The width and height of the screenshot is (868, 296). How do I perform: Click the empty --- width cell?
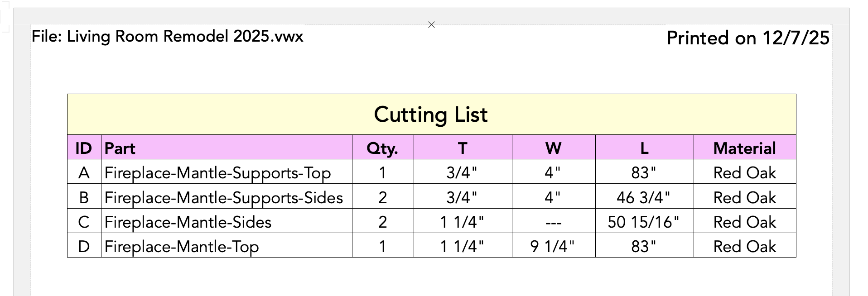click(553, 222)
